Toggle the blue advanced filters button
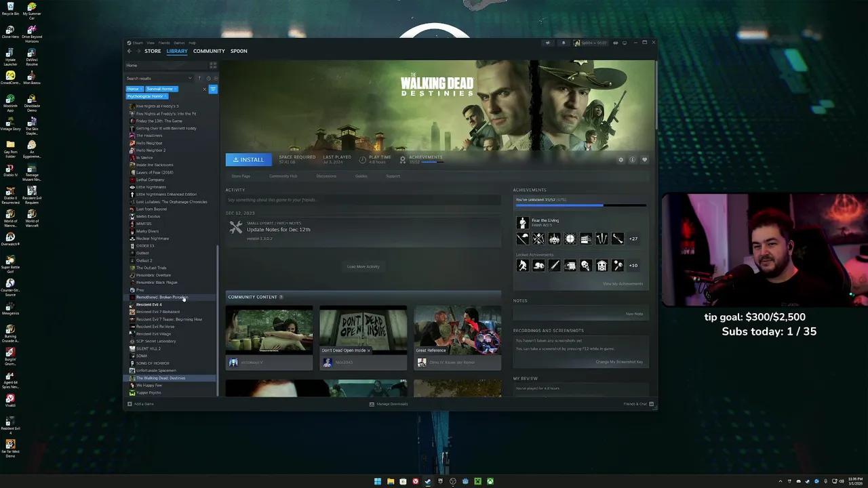Screen dimensions: 868x488 click(x=213, y=89)
